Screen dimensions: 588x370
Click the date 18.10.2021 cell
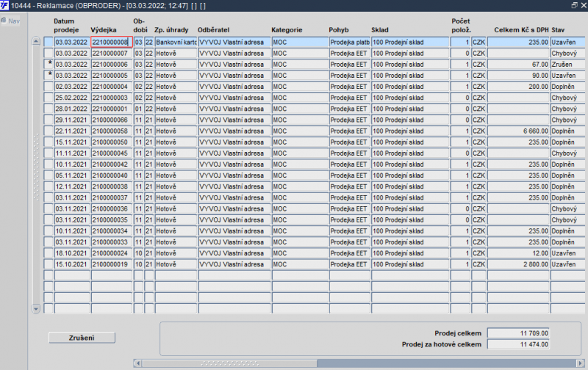[x=72, y=253]
